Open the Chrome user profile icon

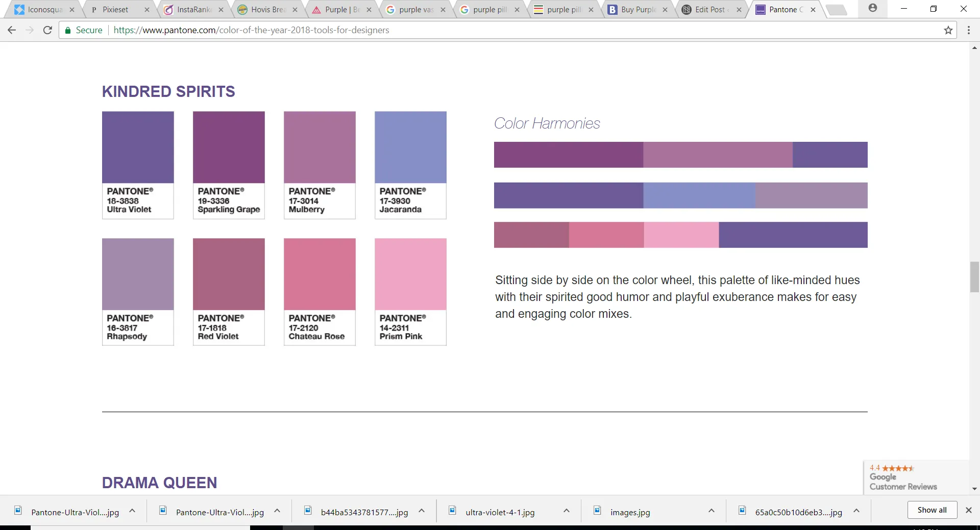(873, 8)
